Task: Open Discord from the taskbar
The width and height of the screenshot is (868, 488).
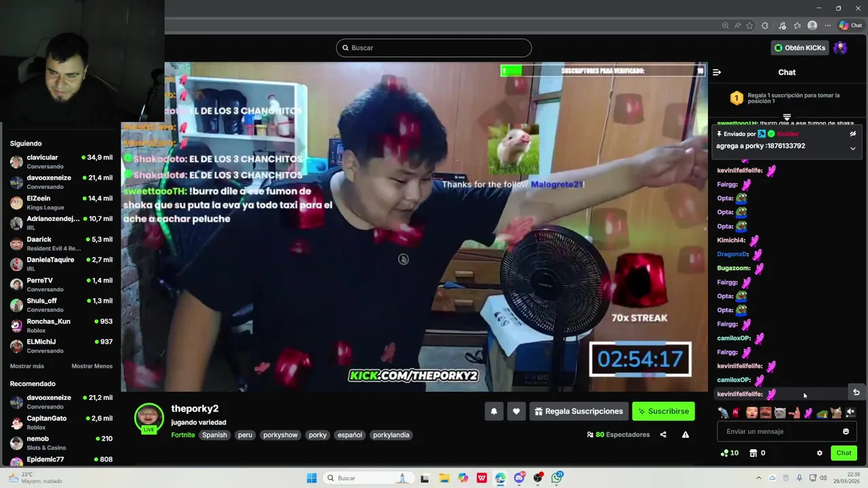Action: 519,478
